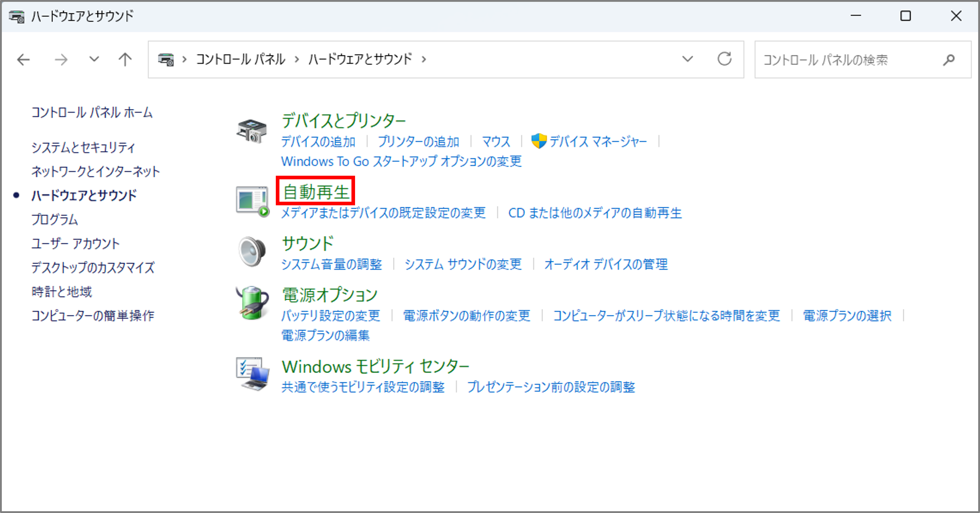
Task: Click the search magnifier icon
Action: pyautogui.click(x=949, y=60)
